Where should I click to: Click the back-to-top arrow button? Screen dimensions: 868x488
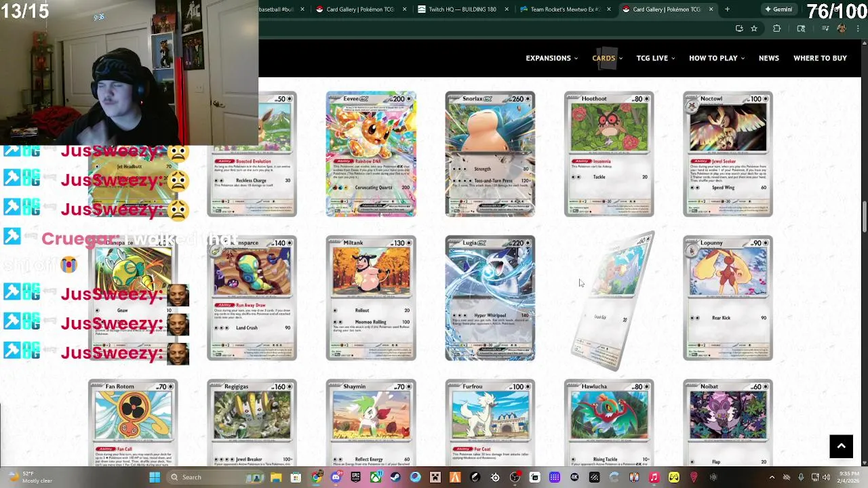841,446
